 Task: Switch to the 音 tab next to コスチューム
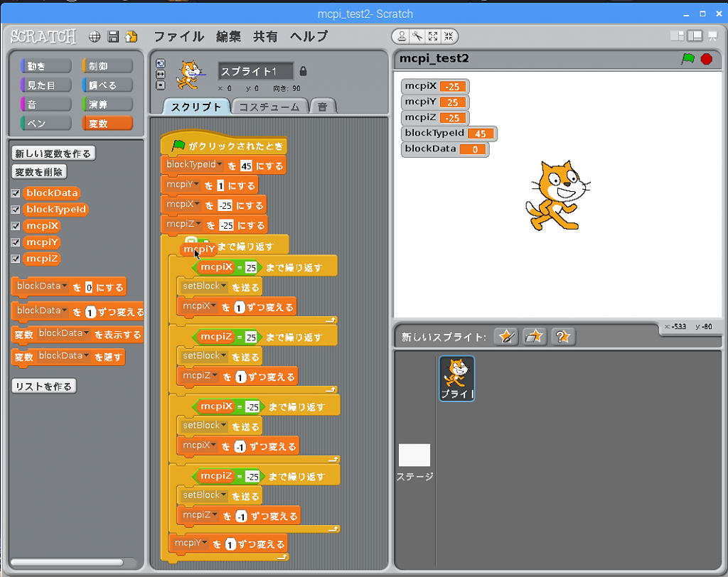click(323, 107)
